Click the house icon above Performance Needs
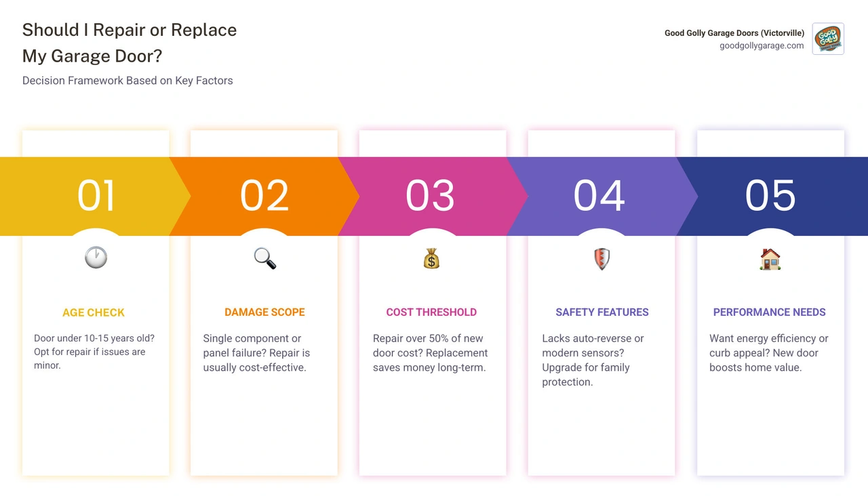This screenshot has height=496, width=868. tap(770, 259)
